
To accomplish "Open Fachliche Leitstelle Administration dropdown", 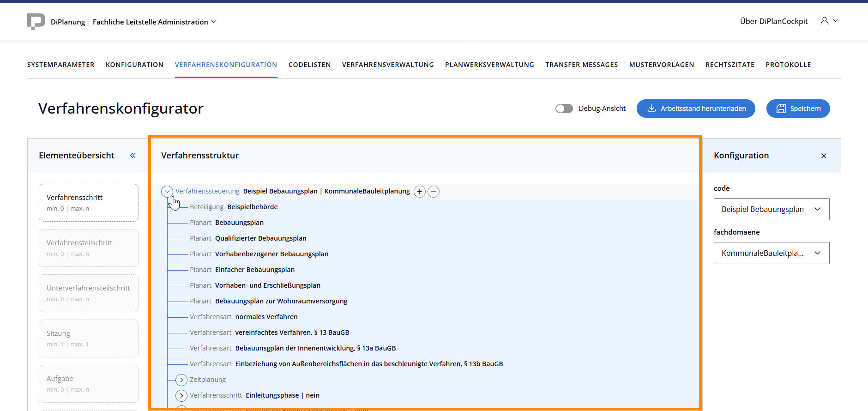I will pyautogui.click(x=154, y=22).
